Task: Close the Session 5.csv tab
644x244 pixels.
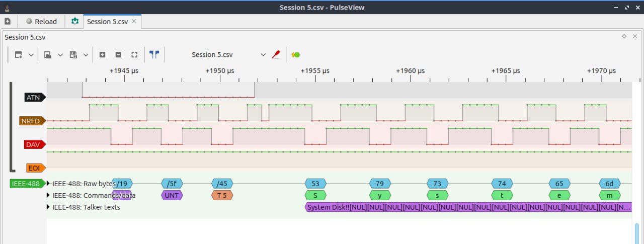Action: (134, 22)
